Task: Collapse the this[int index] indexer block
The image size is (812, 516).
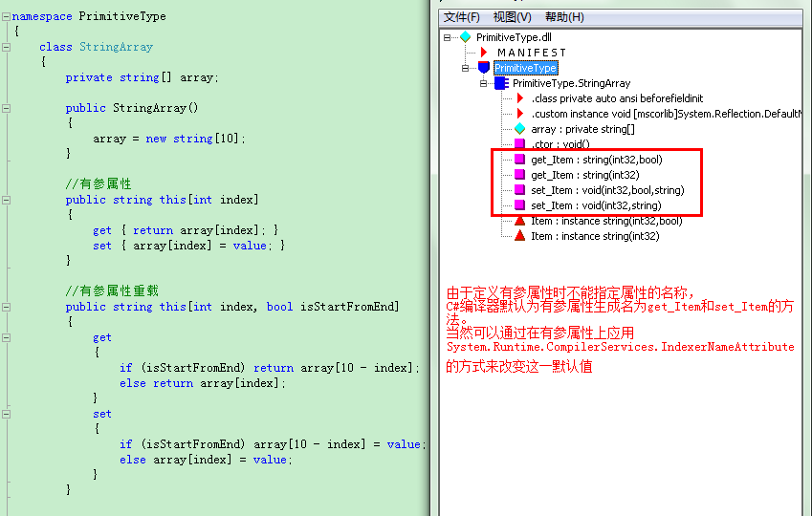Action: coord(6,200)
